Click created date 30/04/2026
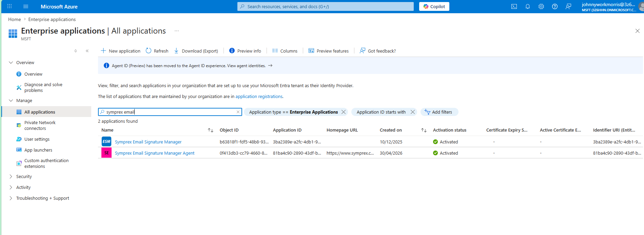 (x=391, y=153)
